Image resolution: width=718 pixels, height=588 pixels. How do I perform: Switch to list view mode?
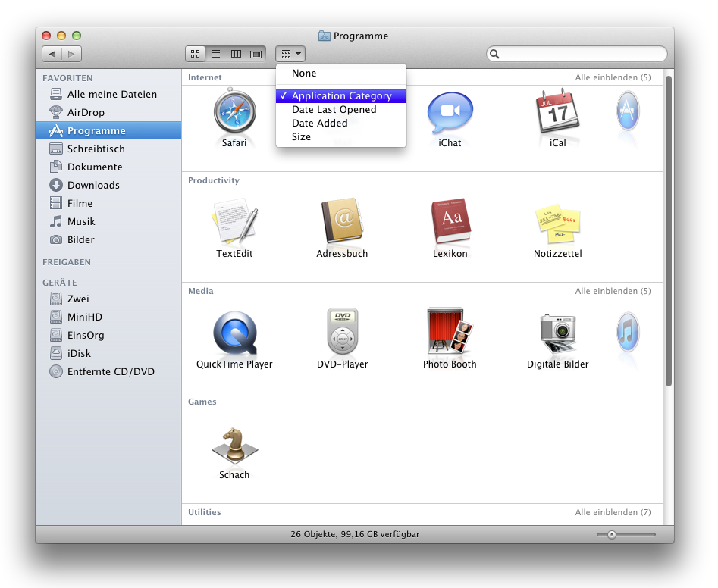point(215,54)
